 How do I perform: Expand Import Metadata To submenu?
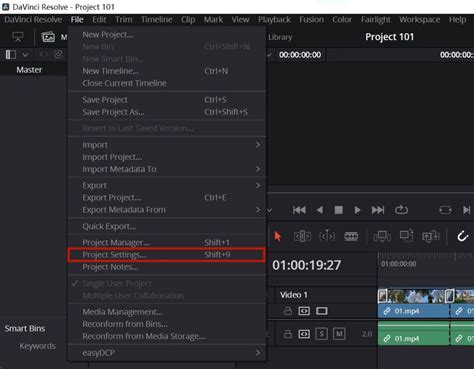(166, 169)
